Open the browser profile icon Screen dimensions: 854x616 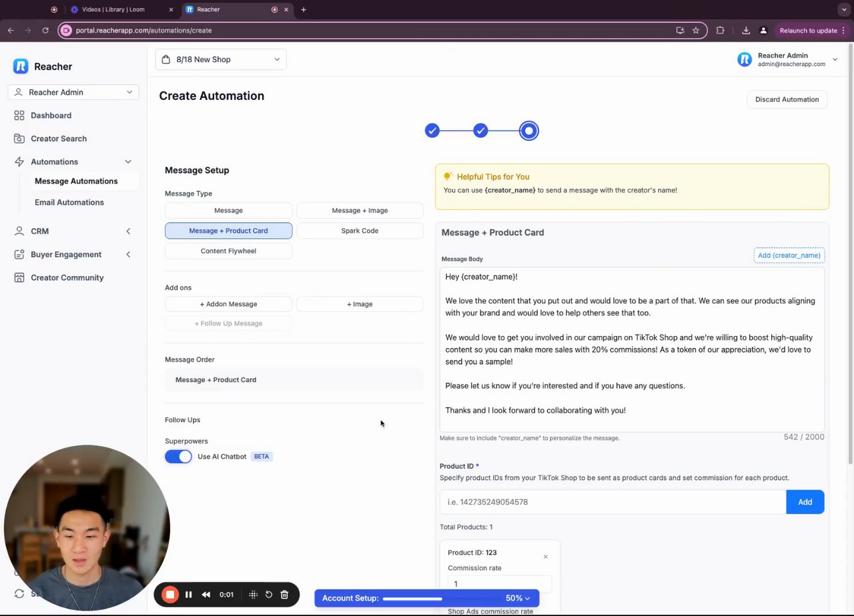click(763, 30)
